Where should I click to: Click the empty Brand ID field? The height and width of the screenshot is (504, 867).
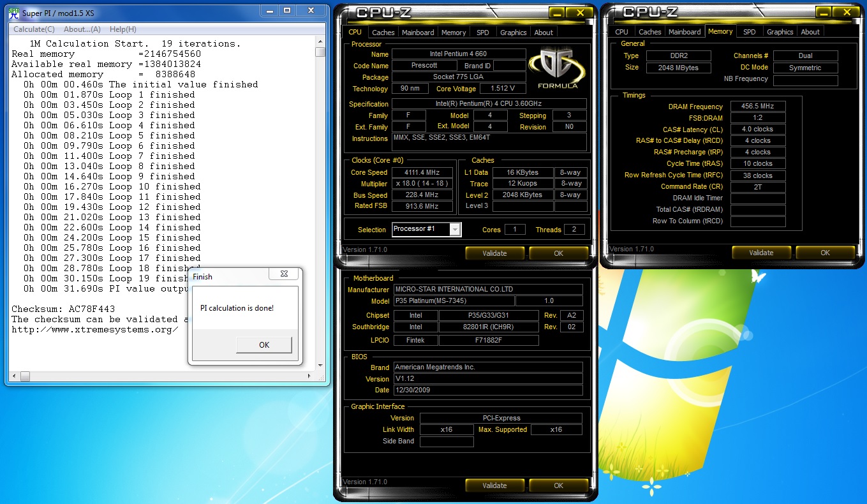[510, 66]
